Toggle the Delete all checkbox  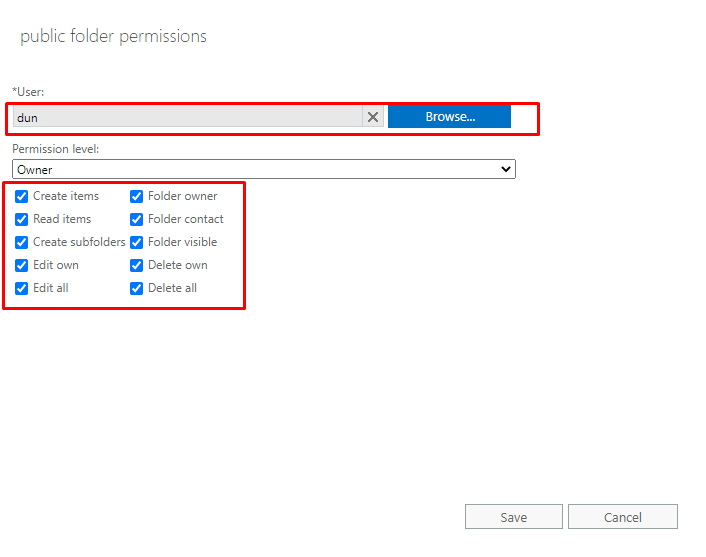pyautogui.click(x=137, y=288)
